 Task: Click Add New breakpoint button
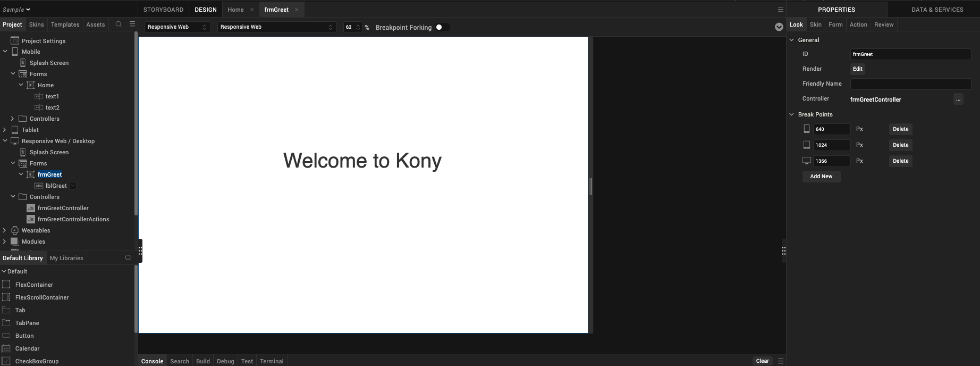point(822,176)
